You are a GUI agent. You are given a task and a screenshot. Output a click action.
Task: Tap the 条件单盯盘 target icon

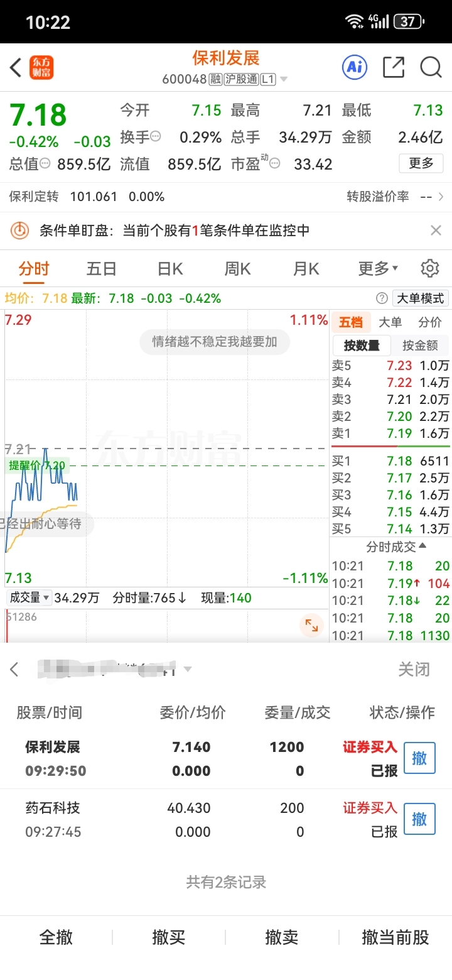point(20,231)
